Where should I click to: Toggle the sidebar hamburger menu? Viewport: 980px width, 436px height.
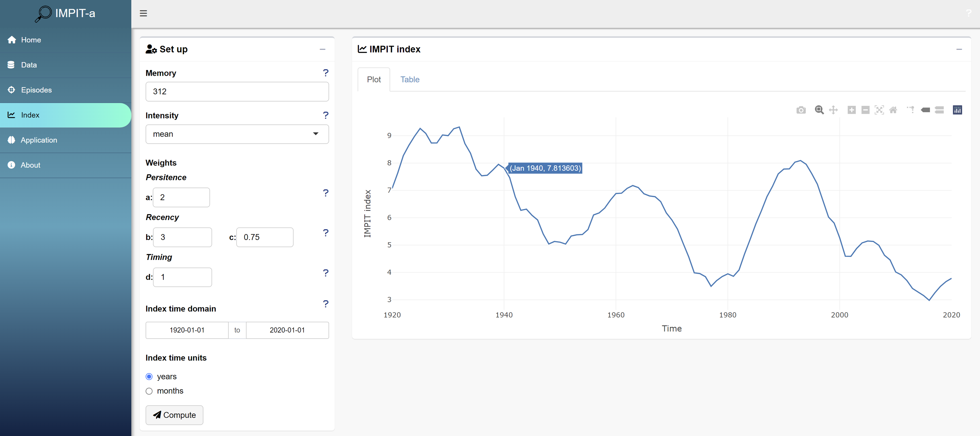point(143,14)
